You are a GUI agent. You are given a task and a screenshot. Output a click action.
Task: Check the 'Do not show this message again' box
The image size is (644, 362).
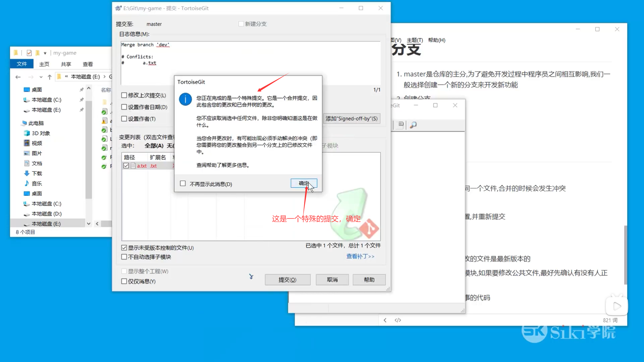183,184
